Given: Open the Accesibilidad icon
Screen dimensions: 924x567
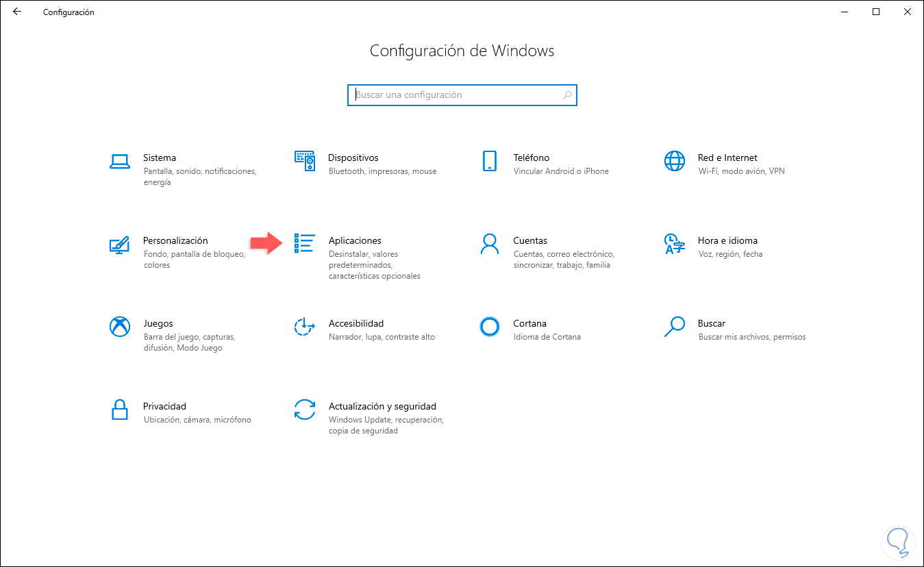Looking at the screenshot, I should pos(304,327).
